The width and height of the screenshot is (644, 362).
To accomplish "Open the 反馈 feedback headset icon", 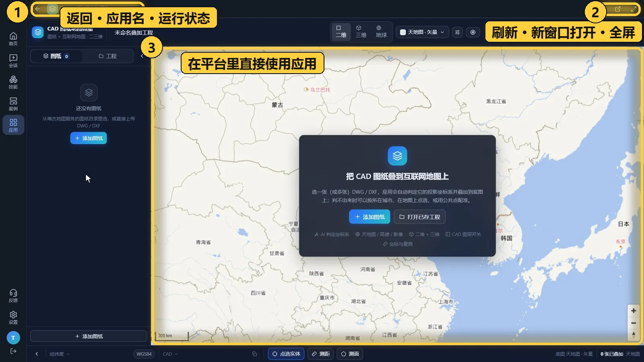I will point(13,296).
